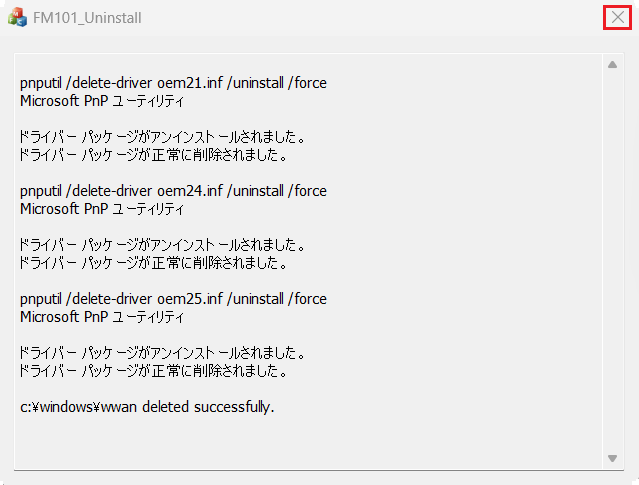Screen dimensions: 639x485
Task: Click the oem25.inf delete-driver command line
Action: (173, 299)
